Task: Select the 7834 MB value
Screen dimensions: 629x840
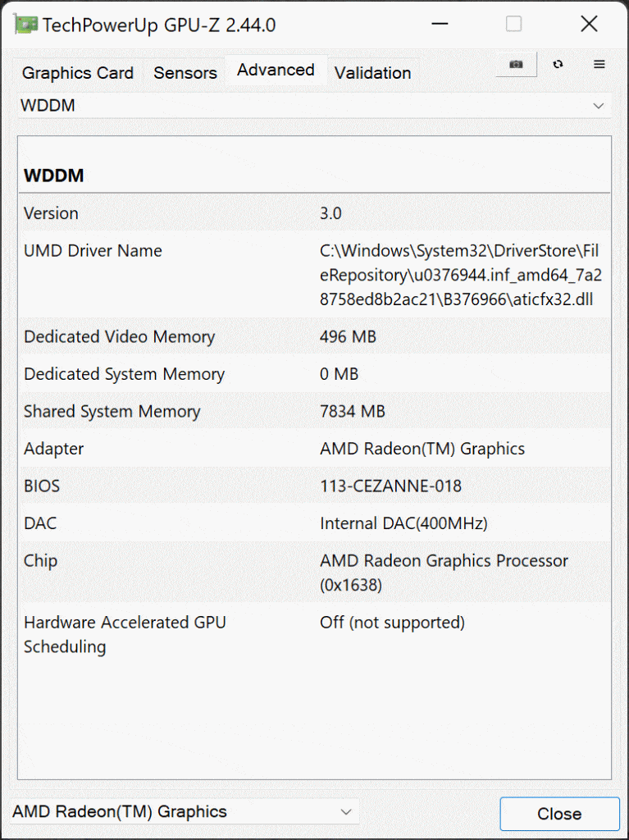Action: click(x=352, y=412)
